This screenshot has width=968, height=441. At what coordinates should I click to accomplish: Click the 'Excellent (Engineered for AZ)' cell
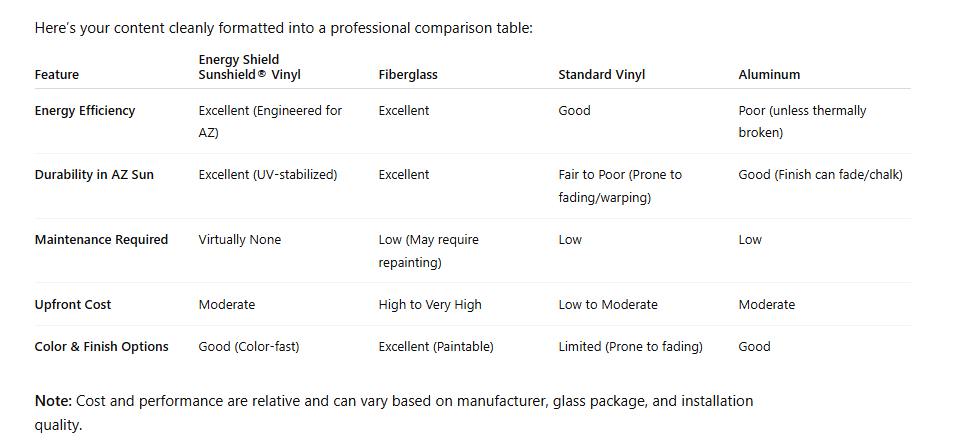pyautogui.click(x=270, y=121)
